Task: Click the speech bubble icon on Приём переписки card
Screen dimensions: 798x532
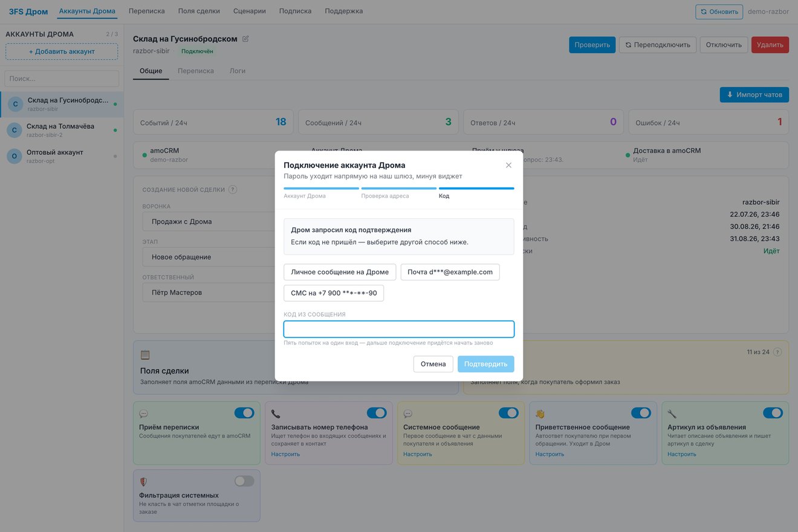Action: [144, 414]
